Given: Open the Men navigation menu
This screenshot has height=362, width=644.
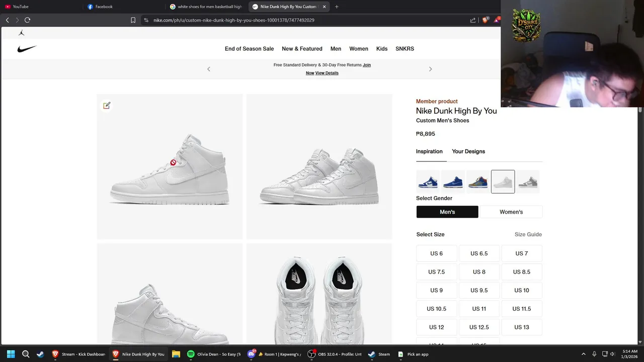Looking at the screenshot, I should click(x=336, y=49).
